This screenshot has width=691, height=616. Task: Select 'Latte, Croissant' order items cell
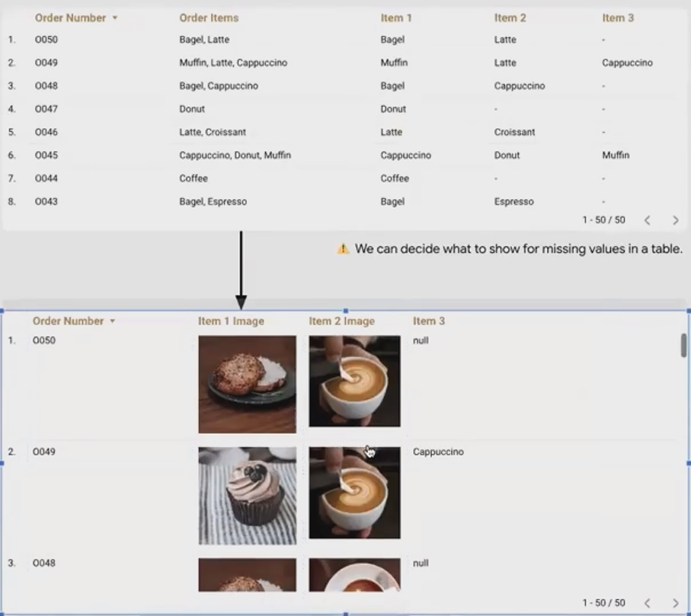tap(213, 132)
